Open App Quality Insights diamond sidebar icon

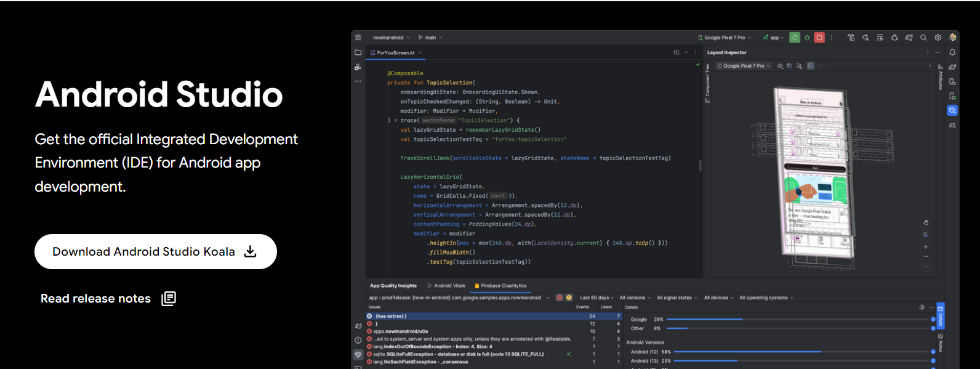point(358,355)
